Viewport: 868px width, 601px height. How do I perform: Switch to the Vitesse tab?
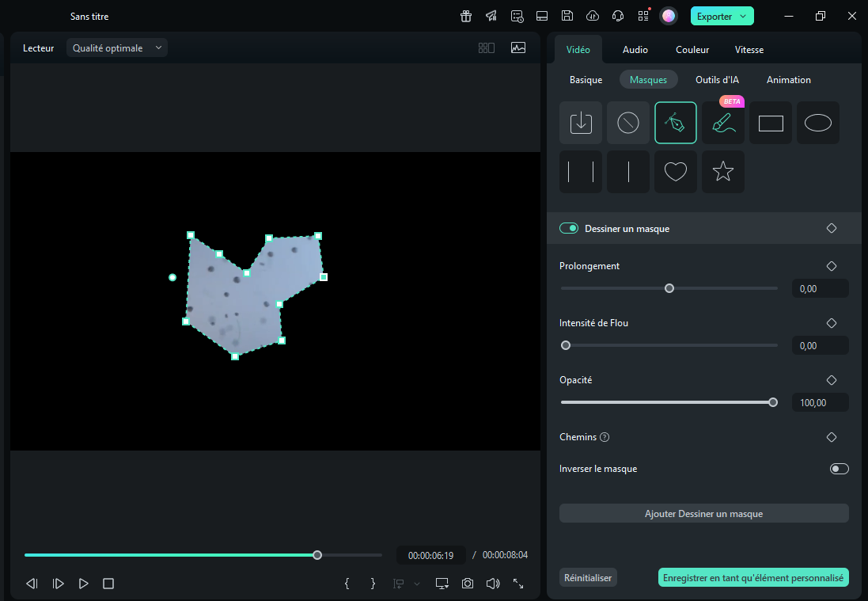pos(749,49)
